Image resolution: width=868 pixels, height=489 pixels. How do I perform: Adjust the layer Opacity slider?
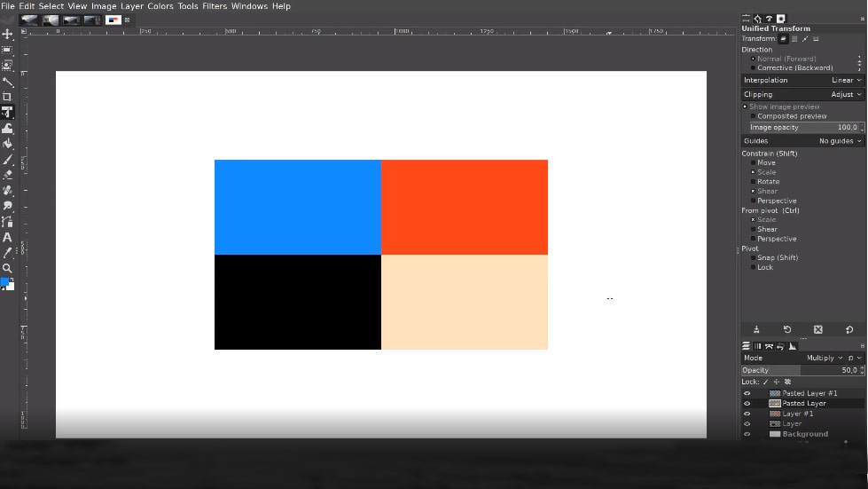(x=802, y=370)
